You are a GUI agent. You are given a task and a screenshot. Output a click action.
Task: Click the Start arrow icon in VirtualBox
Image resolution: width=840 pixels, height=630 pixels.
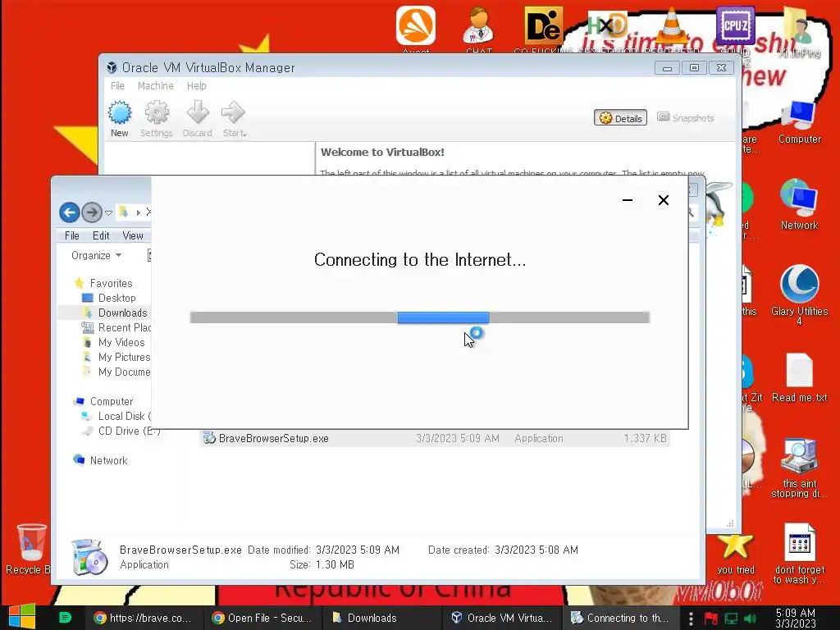click(234, 113)
